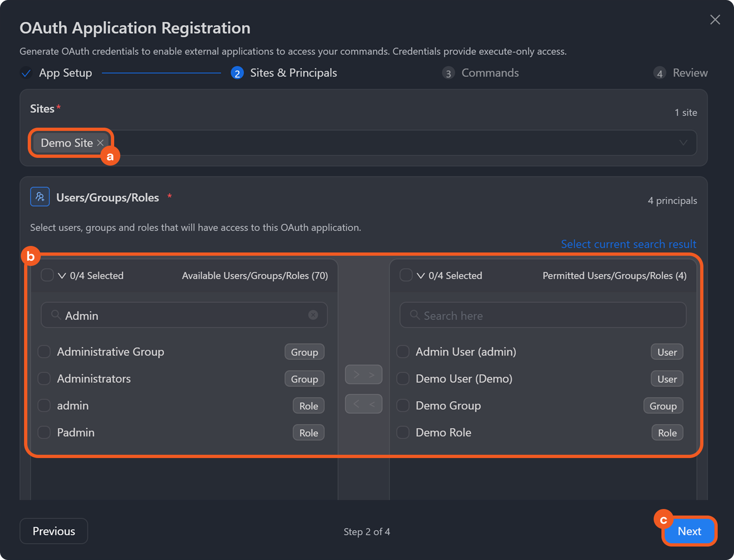
Task: Jump to the Review step
Action: pos(690,73)
